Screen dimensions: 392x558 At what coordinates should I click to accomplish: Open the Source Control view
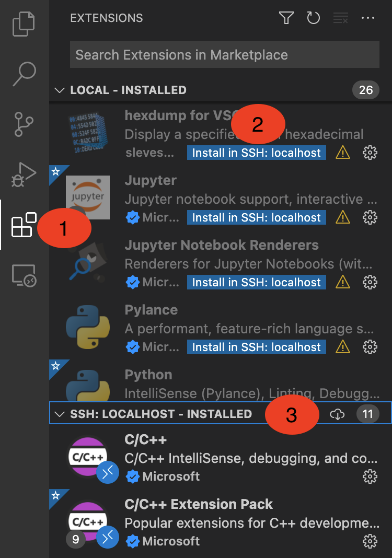pos(24,124)
